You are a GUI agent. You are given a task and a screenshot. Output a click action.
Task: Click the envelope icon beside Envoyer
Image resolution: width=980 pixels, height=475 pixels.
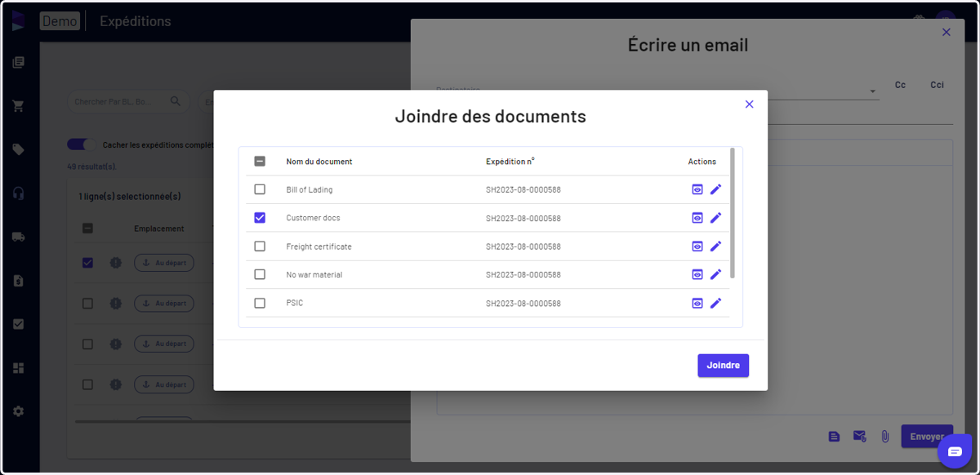point(859,437)
